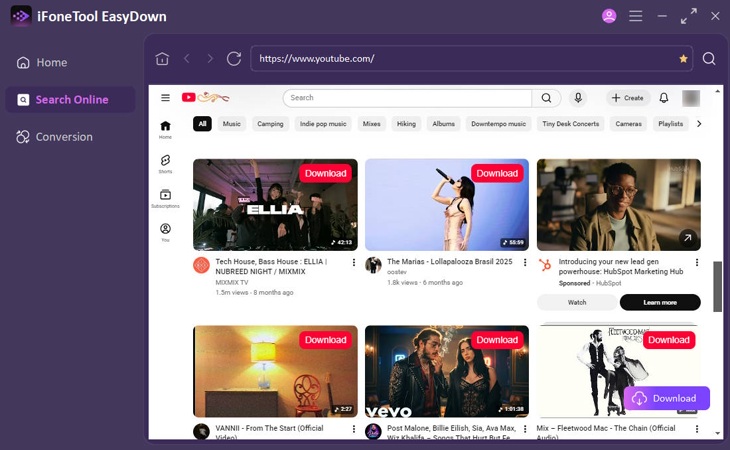The image size is (730, 450).
Task: Open options for Tech House ELLIA video
Action: coord(354,262)
